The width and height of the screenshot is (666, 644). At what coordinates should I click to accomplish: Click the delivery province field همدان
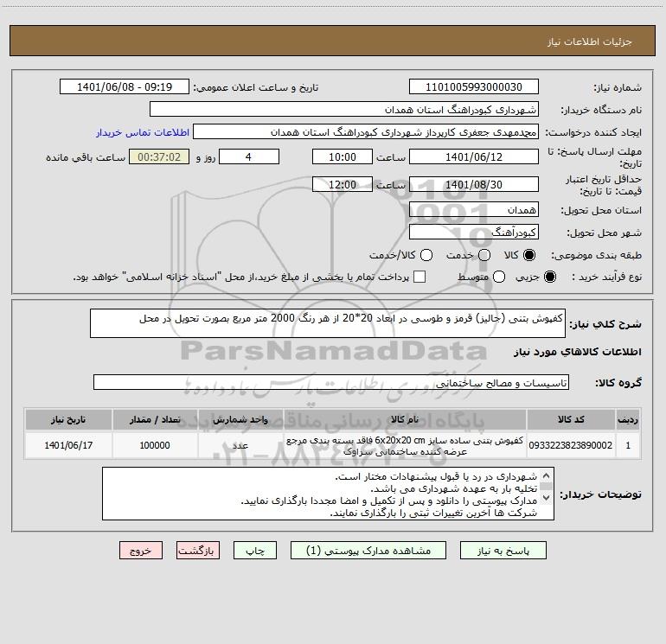click(474, 210)
